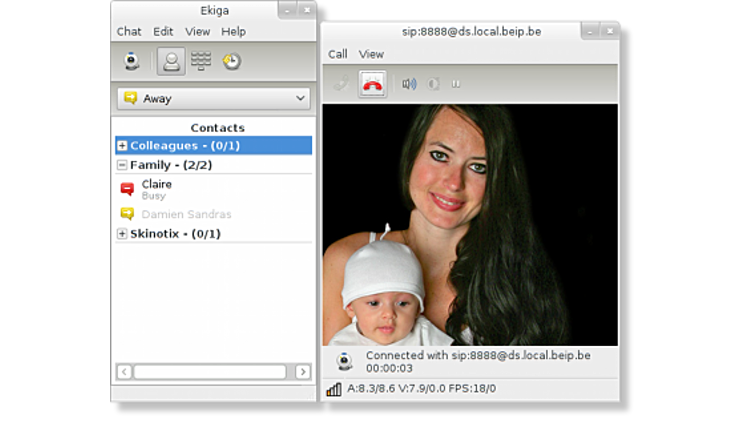Select contact Damien Sandras
The width and height of the screenshot is (752, 423).
click(186, 214)
